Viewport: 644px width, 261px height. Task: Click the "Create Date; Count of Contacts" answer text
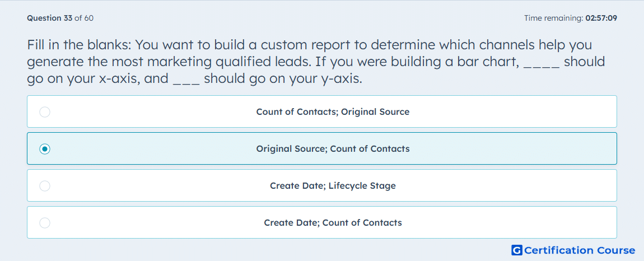click(x=333, y=223)
